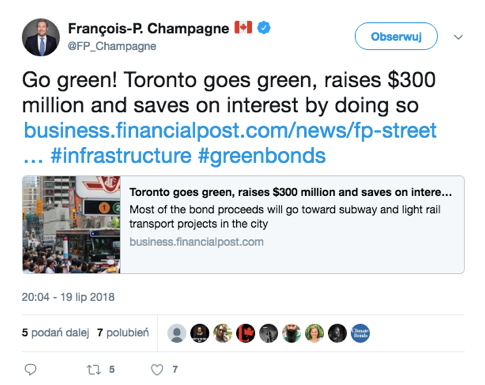Screen dimensions: 485x385
Task: Click the Obserwuj follow button
Action: [x=396, y=36]
